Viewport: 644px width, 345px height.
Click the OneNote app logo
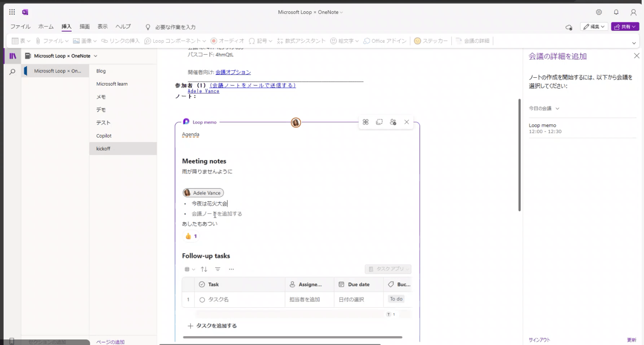25,12
